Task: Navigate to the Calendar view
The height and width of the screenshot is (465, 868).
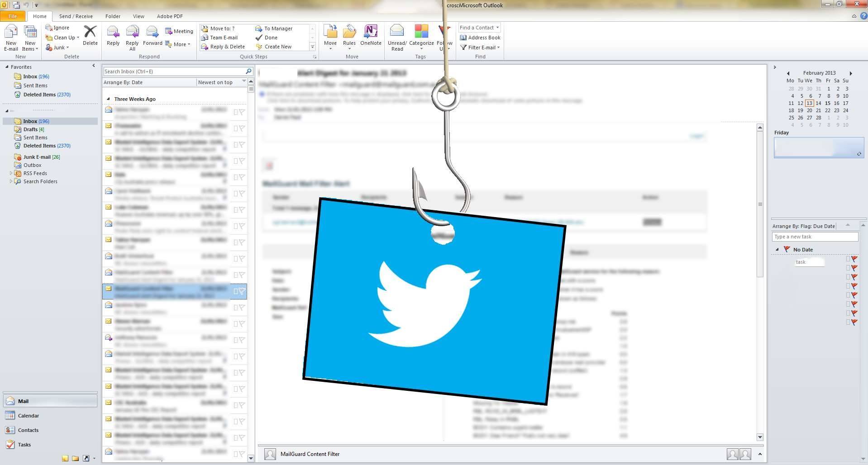Action: pos(28,415)
